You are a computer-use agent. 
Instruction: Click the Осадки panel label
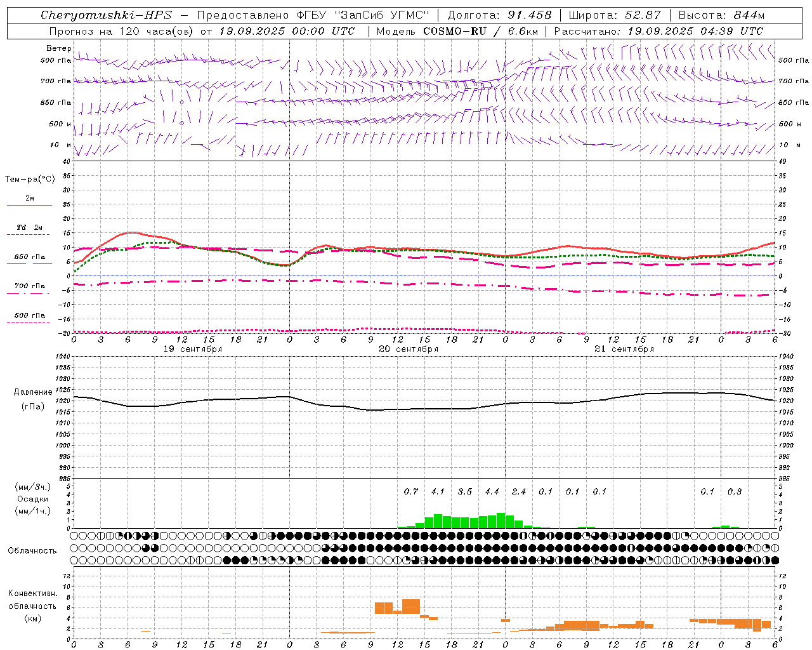[x=33, y=499]
